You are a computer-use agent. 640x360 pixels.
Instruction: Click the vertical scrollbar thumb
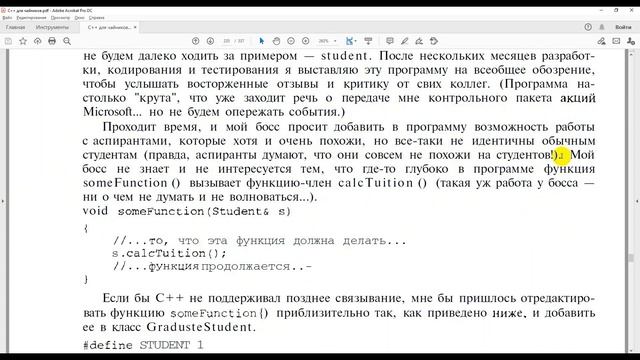631,258
